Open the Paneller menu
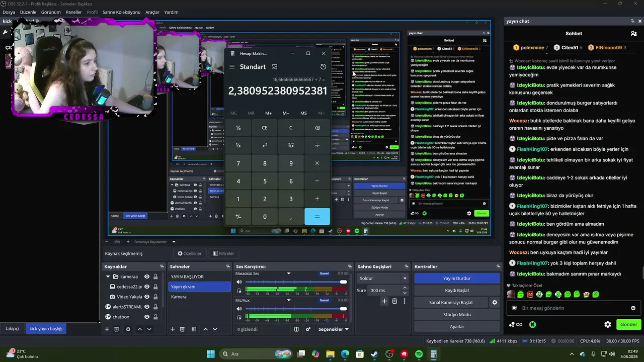 [x=73, y=12]
